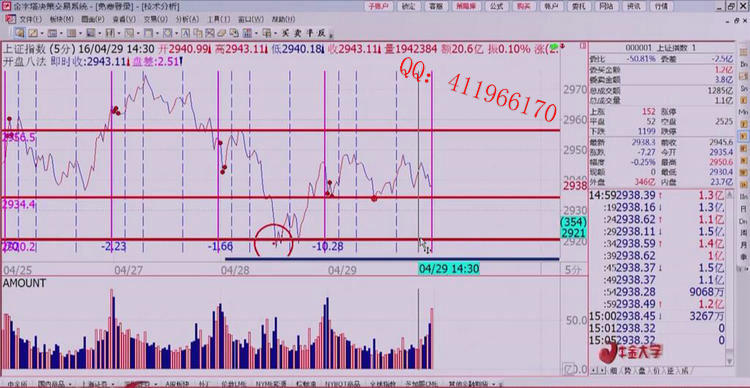Click the eraser icon in the toolbar

[221, 33]
